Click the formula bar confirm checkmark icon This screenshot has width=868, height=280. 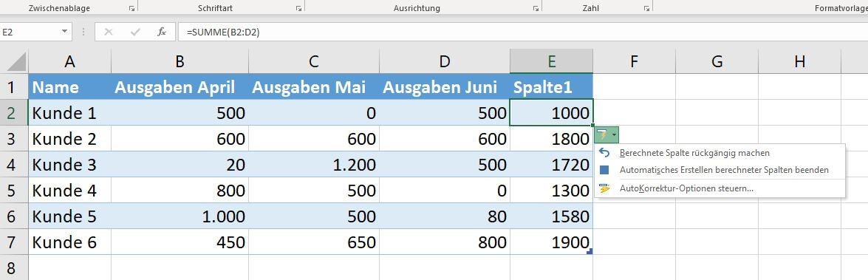click(x=135, y=32)
